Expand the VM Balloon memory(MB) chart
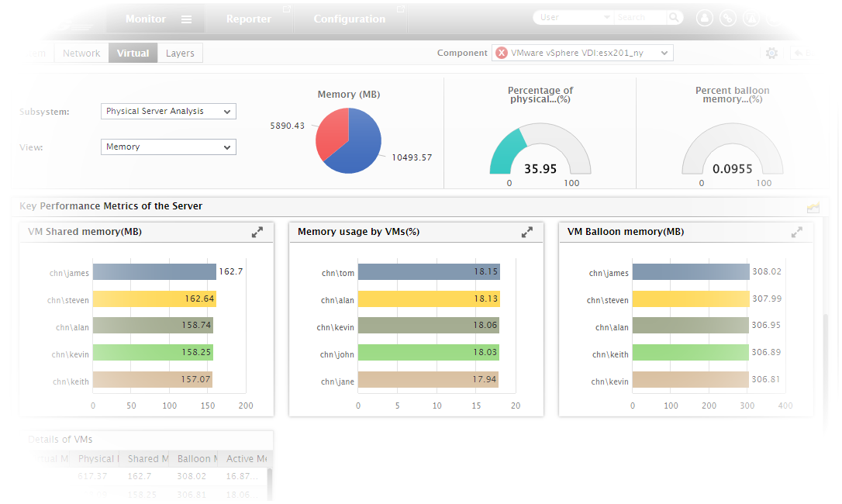Viewport: 842px width, 504px height. coord(797,231)
